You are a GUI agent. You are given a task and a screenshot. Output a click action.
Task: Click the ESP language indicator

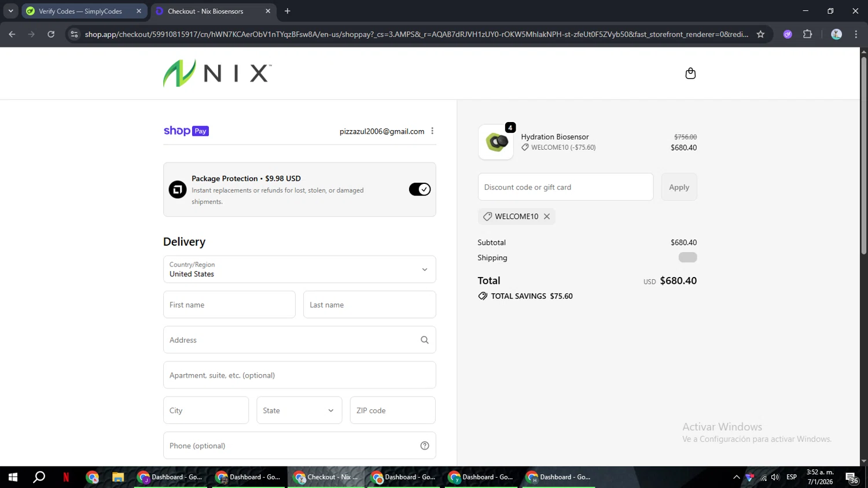tap(792, 477)
